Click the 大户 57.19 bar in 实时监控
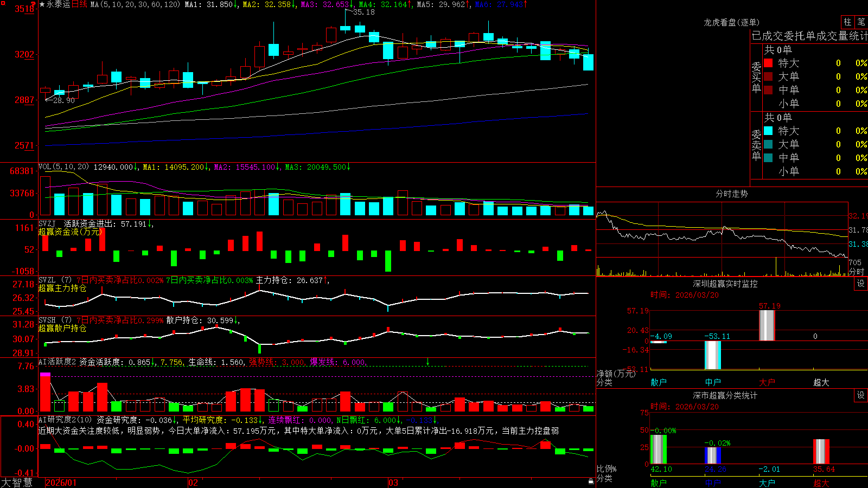 [767, 325]
